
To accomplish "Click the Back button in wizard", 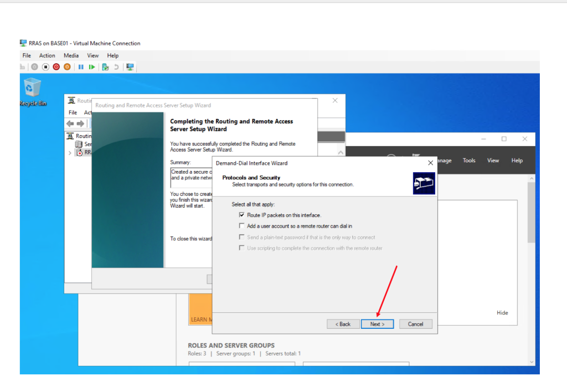I will pyautogui.click(x=343, y=324).
